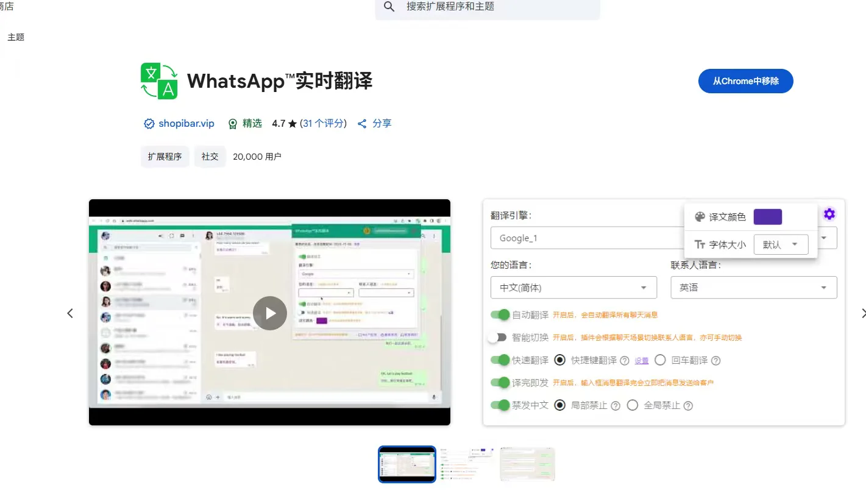Open the 您的语言 dropdown showing 中文(简体)
The image size is (866, 504).
pos(573,287)
